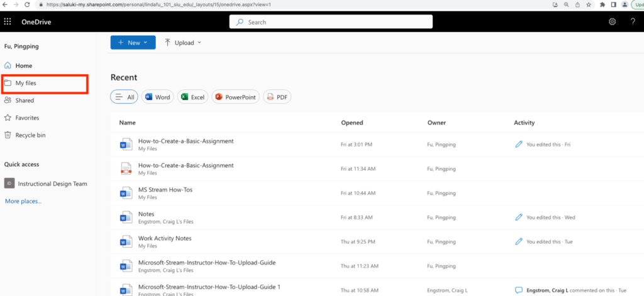Image resolution: width=644 pixels, height=296 pixels.
Task: Click the zoom magnifier in address bar
Action: [567, 4]
